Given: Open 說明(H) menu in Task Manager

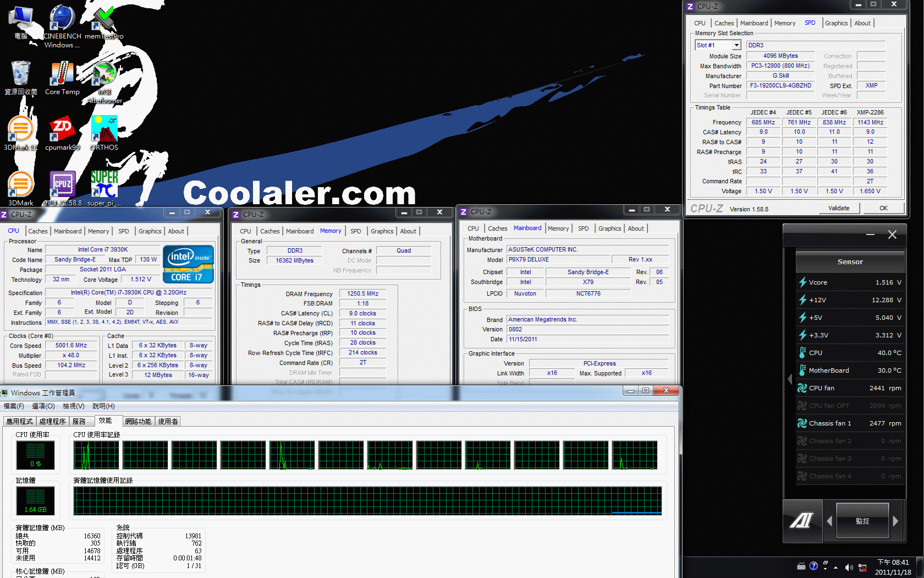Looking at the screenshot, I should tap(104, 406).
